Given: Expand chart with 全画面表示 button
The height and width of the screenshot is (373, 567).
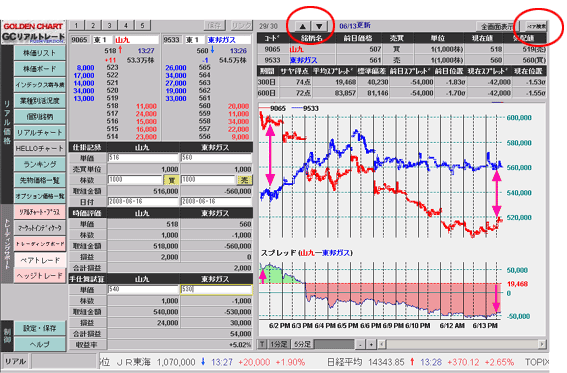Looking at the screenshot, I should pos(498,26).
